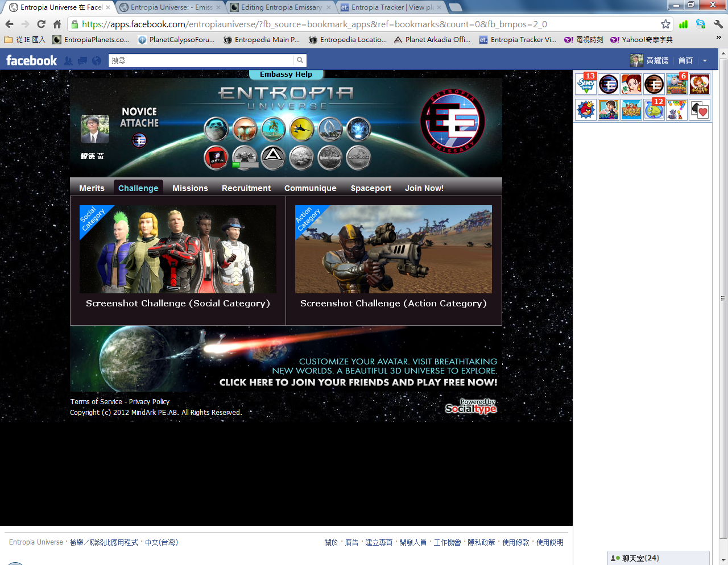Open the Terms of Service link
Screen dimensions: 728x565
96,402
